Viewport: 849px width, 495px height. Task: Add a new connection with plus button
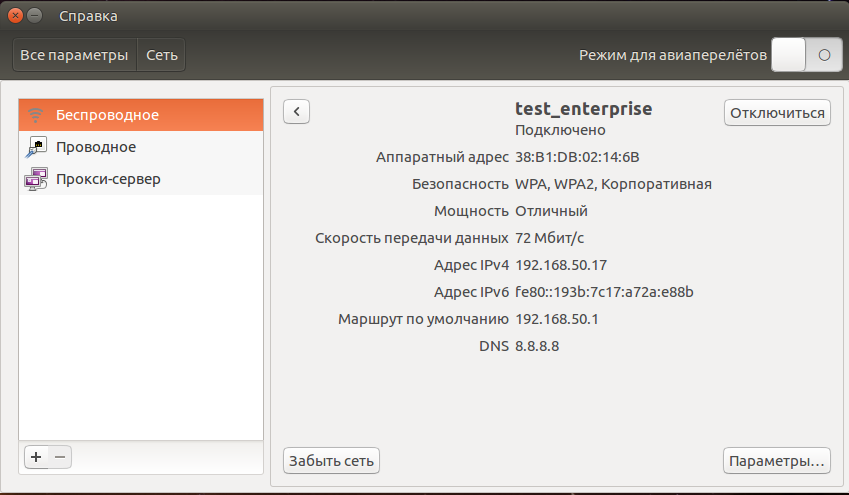pos(36,457)
